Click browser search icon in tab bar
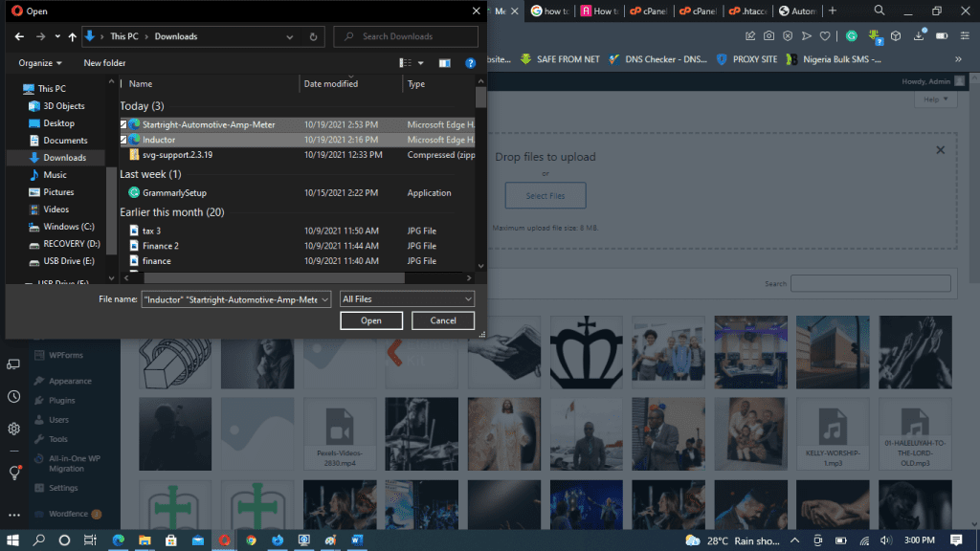980x551 pixels. (x=880, y=11)
